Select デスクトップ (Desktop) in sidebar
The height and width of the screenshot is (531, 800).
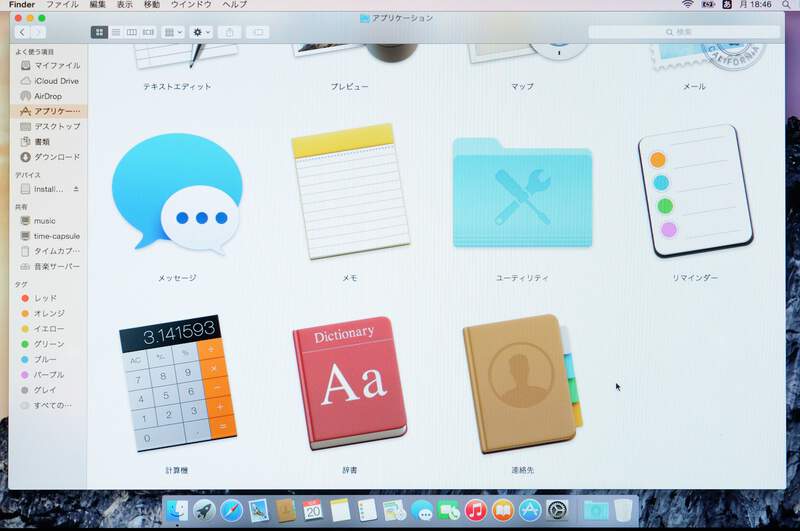49,126
